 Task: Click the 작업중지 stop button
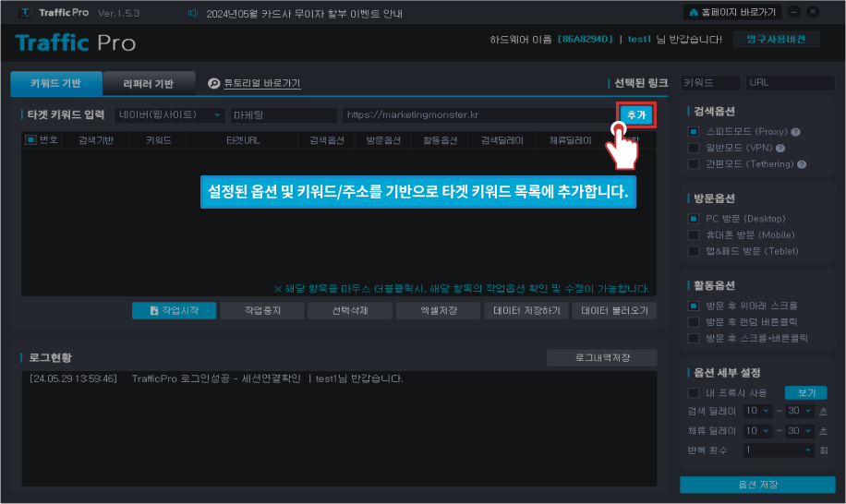click(262, 310)
